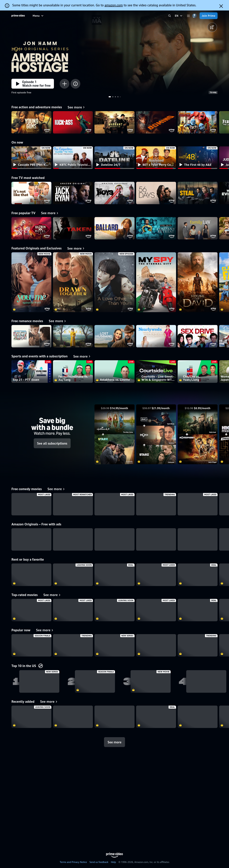Open the EN language dropdown

(x=178, y=16)
